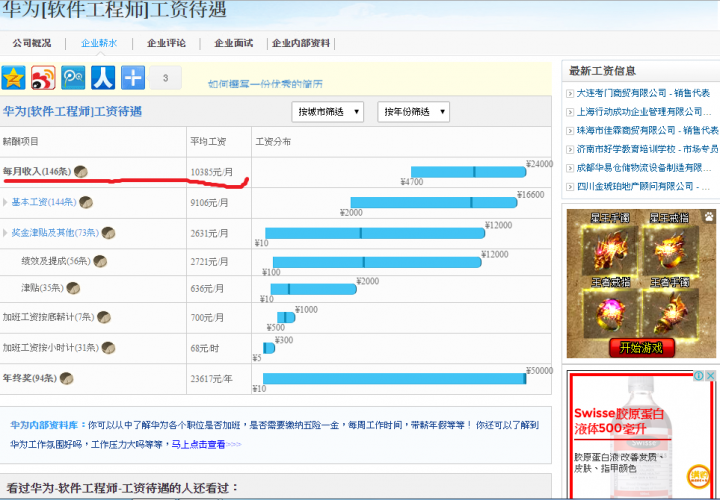Click the 津贴 salary distribution bar
The width and height of the screenshot is (720, 500).
click(314, 289)
